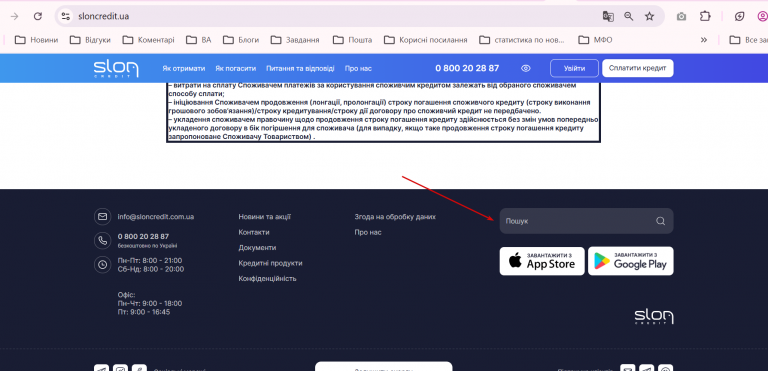Screen dimensions: 768x371
Task: Click the Slon Credit logo in footer
Action: click(x=654, y=317)
